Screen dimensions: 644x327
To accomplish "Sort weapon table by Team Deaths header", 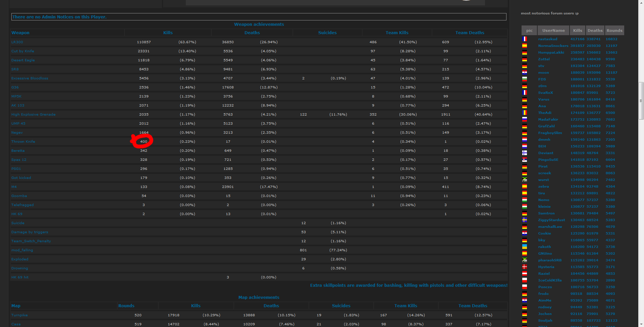I will (470, 33).
